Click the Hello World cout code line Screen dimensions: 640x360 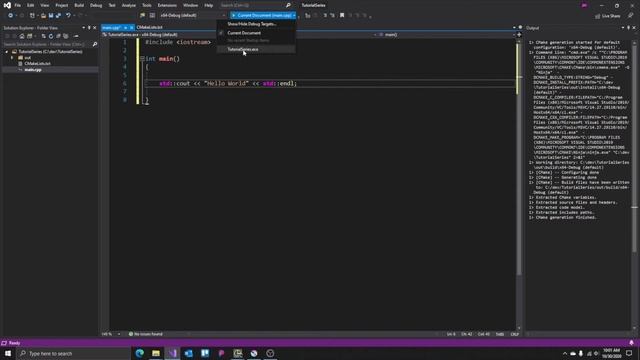click(228, 83)
